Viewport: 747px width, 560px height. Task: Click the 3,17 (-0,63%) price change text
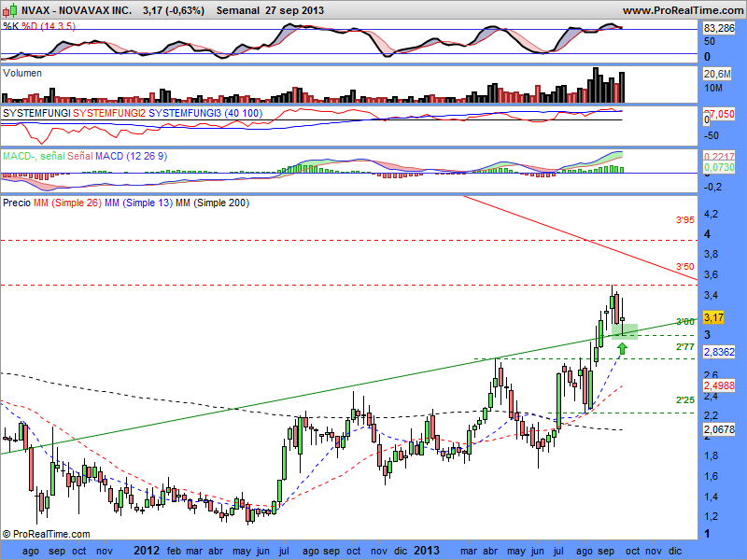174,10
